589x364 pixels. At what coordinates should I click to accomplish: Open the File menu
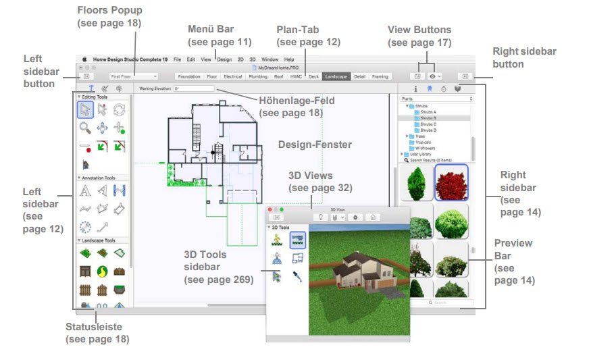(x=177, y=59)
